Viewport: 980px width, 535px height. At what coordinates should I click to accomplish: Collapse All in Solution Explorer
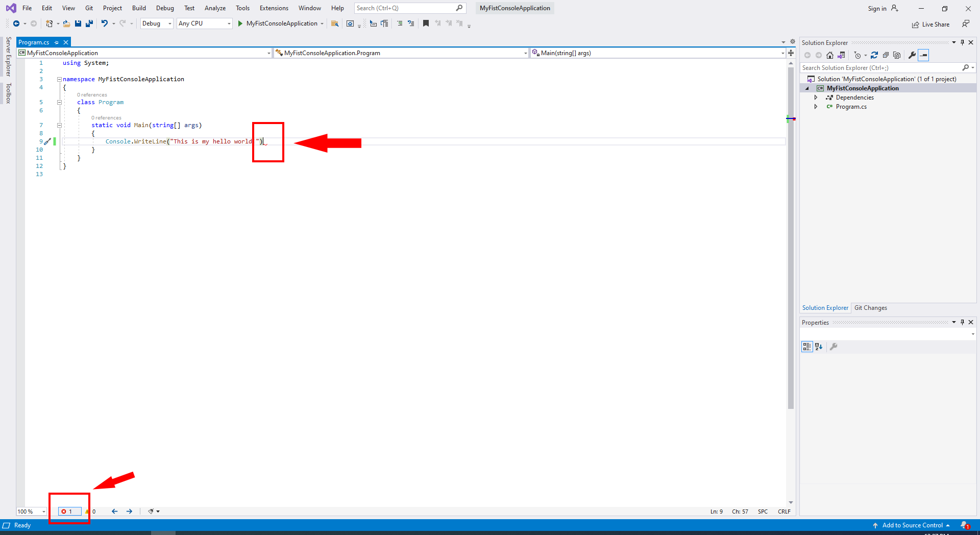coord(886,55)
